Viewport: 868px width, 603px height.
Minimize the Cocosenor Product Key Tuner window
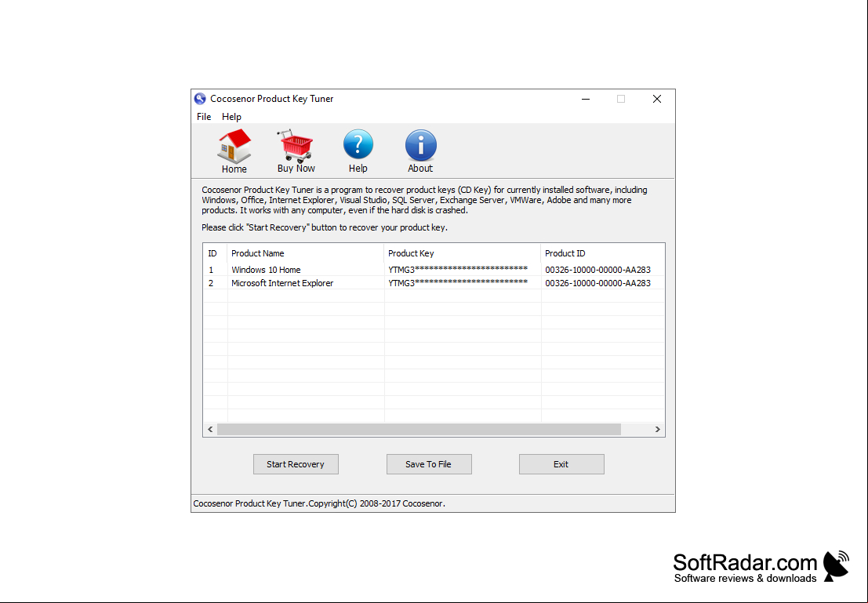pos(586,99)
